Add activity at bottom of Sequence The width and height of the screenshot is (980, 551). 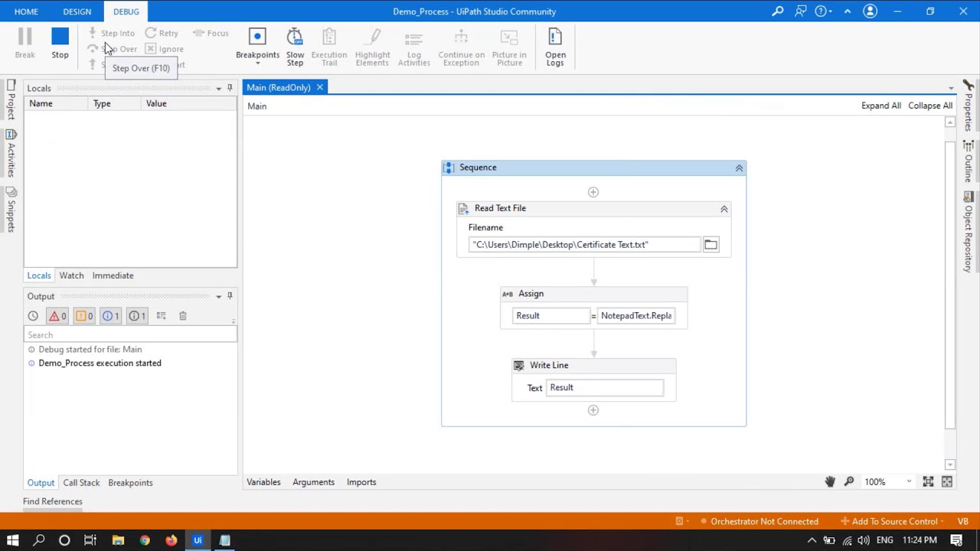click(x=593, y=410)
